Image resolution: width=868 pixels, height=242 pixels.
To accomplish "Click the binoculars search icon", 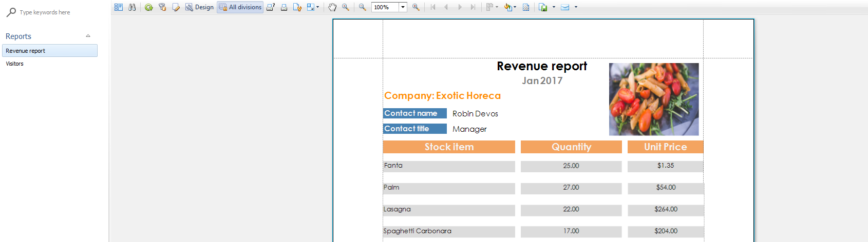I will click(132, 7).
